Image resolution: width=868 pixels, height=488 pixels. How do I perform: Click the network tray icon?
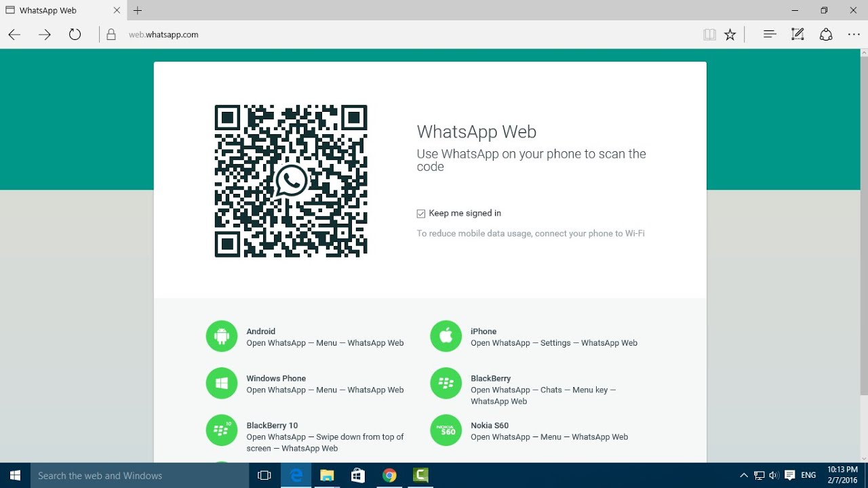tap(759, 476)
